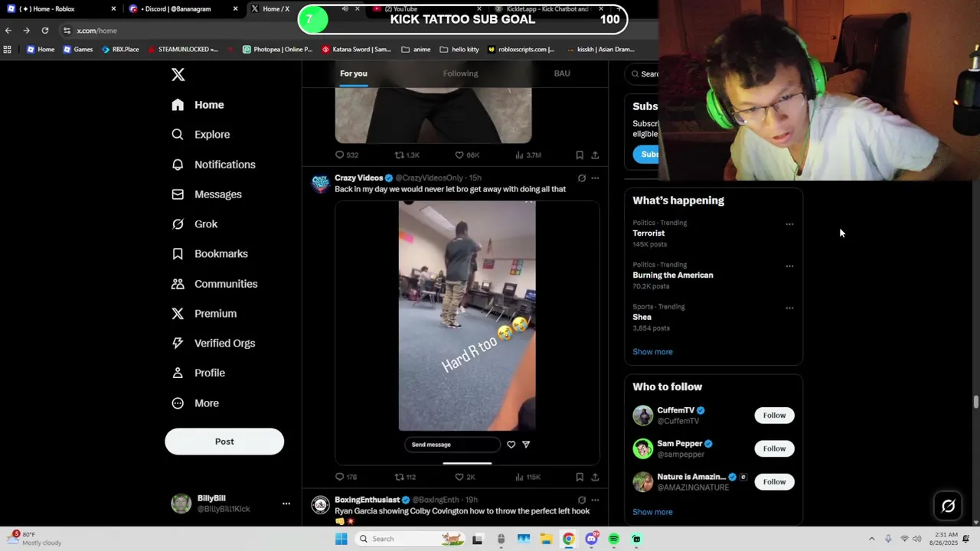This screenshot has height=551, width=980.
Task: Follow Nature is Amazing
Action: 774,481
